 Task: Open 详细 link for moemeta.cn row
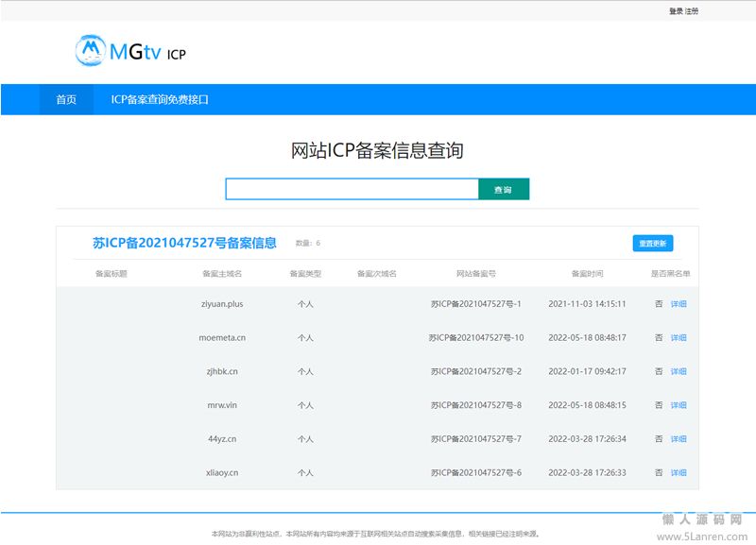pyautogui.click(x=679, y=338)
